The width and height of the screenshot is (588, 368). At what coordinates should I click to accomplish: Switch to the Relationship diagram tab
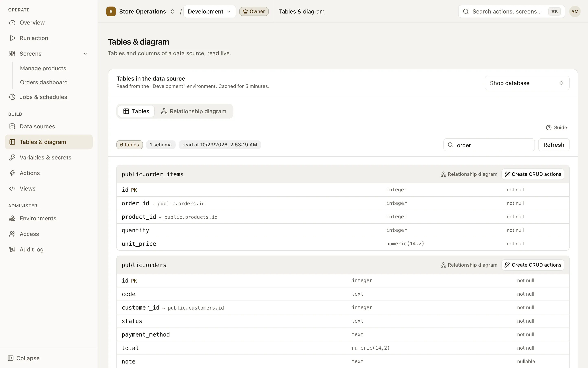[194, 111]
